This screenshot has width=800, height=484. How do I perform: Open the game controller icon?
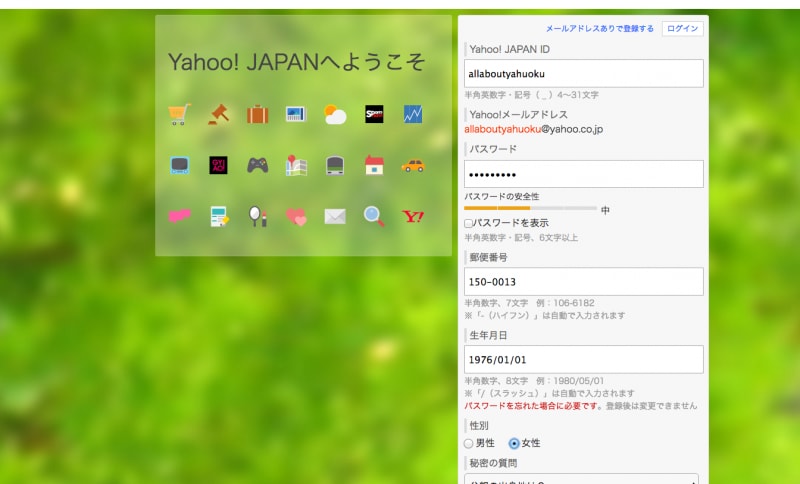[x=257, y=165]
